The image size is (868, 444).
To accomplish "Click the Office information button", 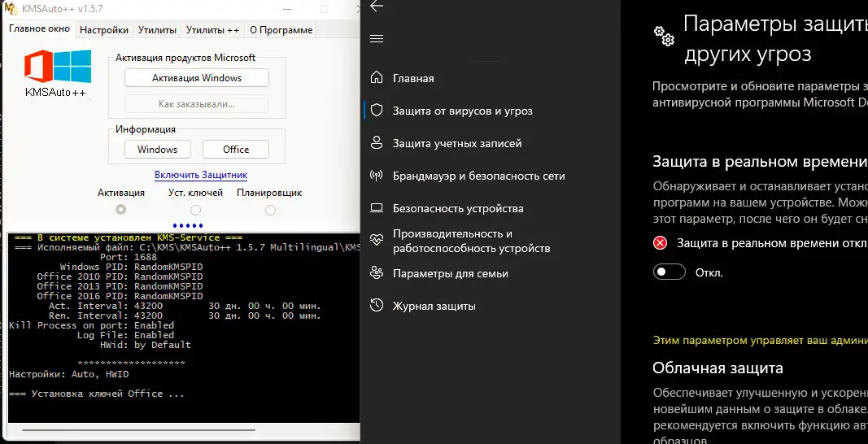I will (236, 150).
